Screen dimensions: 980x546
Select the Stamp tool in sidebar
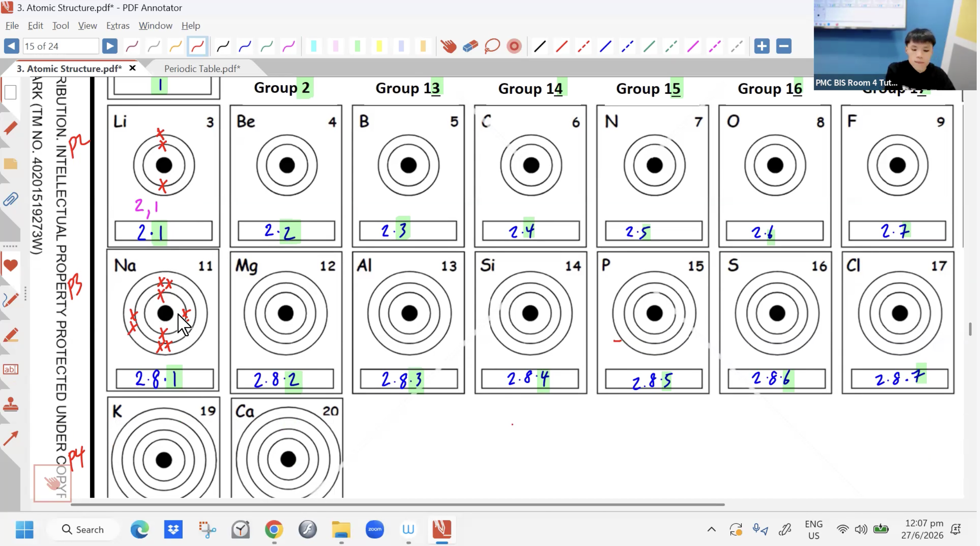(10, 404)
